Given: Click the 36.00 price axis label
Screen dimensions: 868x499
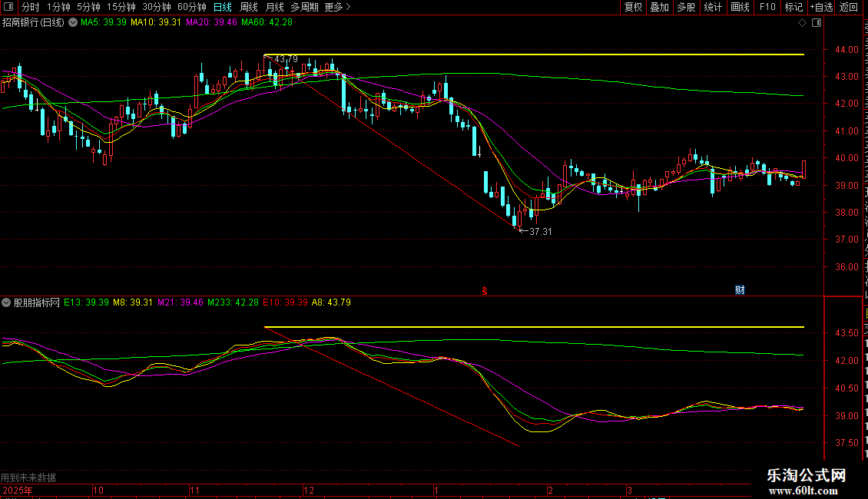Looking at the screenshot, I should (847, 266).
